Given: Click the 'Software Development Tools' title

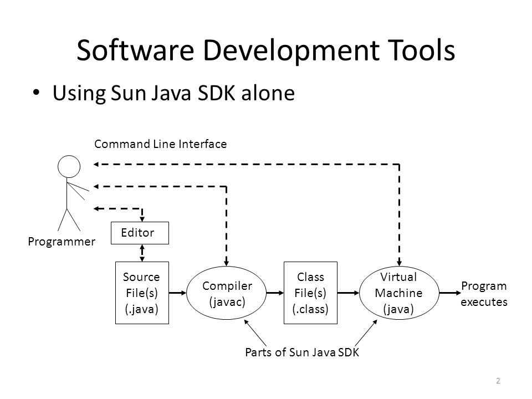Looking at the screenshot, I should pos(265,50).
